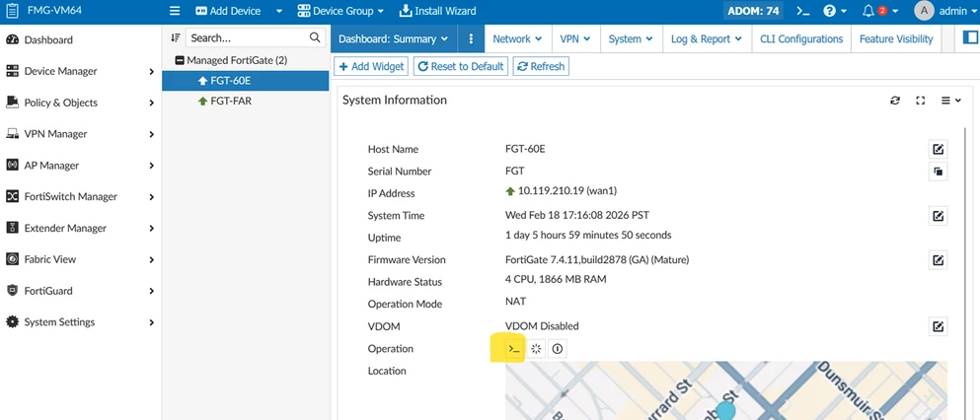This screenshot has height=420, width=980.
Task: Click the ADOM: 74 selector
Action: 753,11
